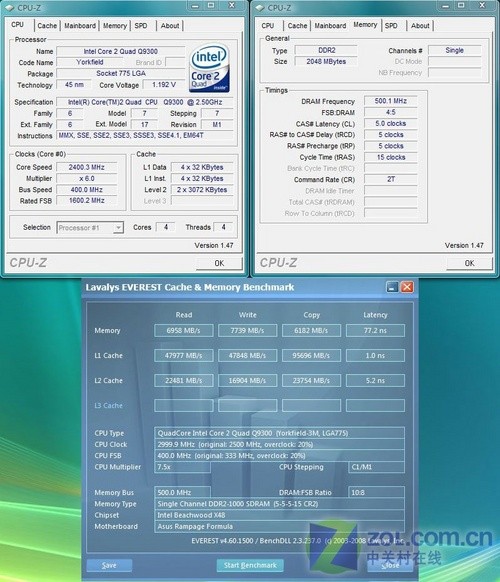Minimize the left CPU-Z window
The width and height of the screenshot is (500, 582).
tap(195, 6)
